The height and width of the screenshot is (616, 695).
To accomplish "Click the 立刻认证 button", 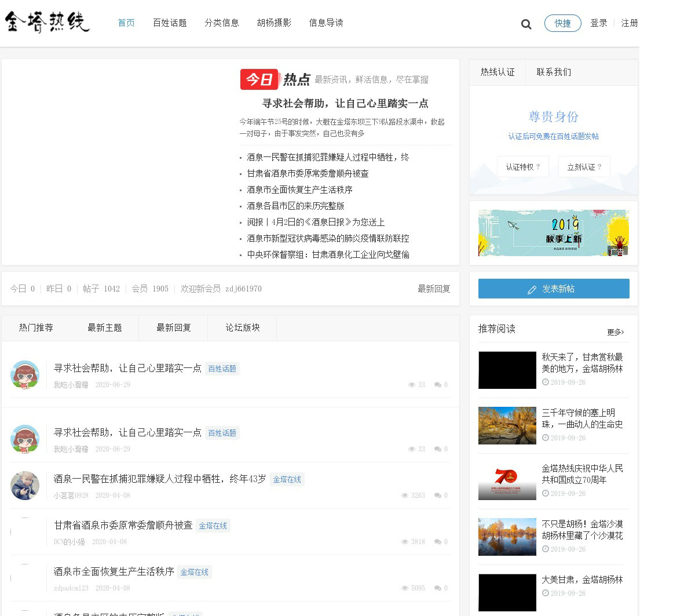I will pos(584,167).
